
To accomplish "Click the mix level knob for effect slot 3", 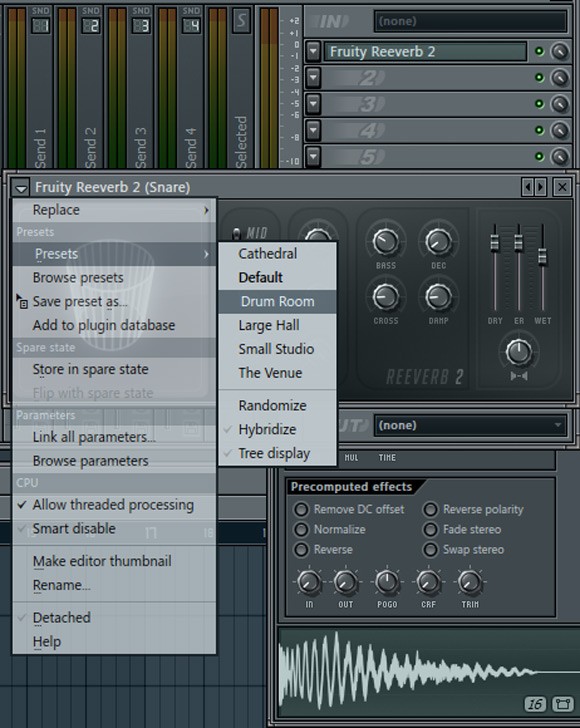I will point(560,104).
